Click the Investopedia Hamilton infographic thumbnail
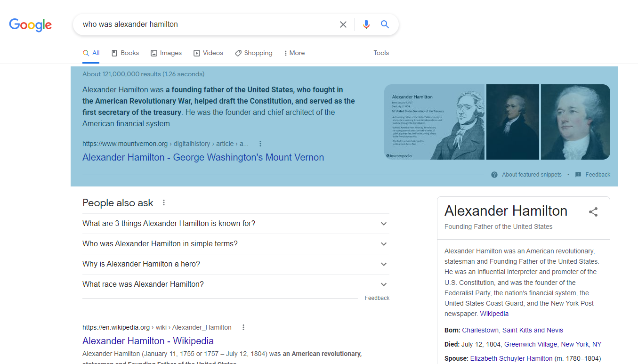 tap(434, 122)
